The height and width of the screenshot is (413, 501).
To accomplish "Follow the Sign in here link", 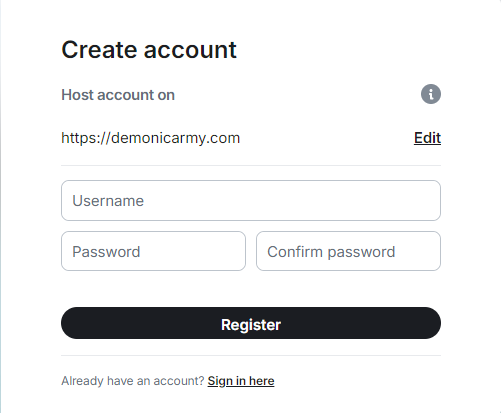I will point(241,381).
